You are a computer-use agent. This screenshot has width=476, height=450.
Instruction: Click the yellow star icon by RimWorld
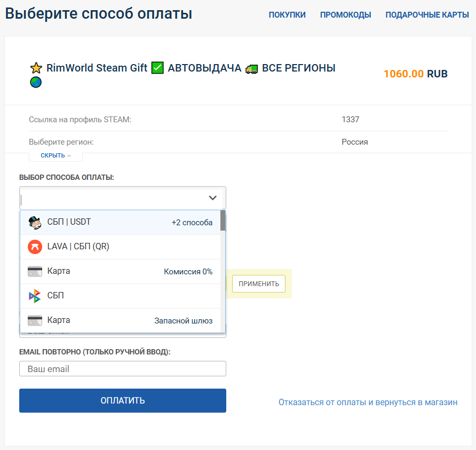coord(36,68)
